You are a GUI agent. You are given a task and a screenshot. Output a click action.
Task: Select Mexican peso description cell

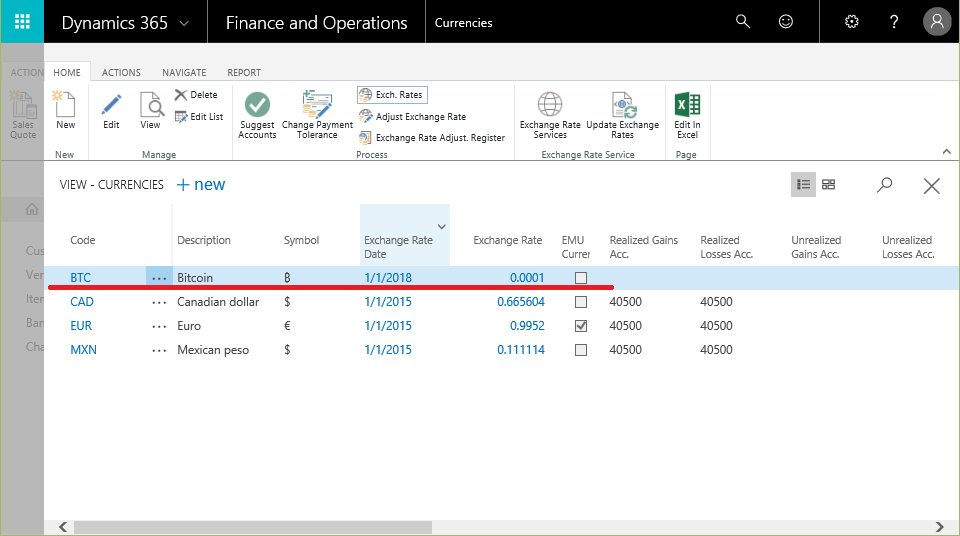point(213,349)
